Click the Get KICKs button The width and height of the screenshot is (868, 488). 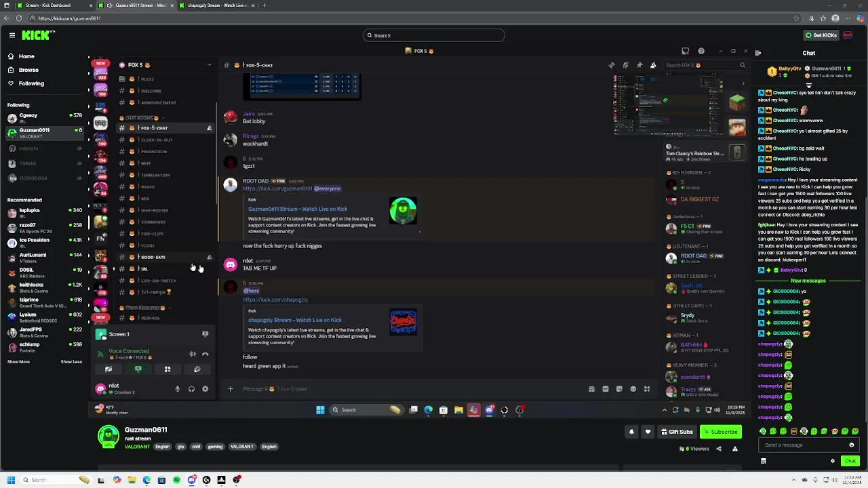[x=821, y=35]
